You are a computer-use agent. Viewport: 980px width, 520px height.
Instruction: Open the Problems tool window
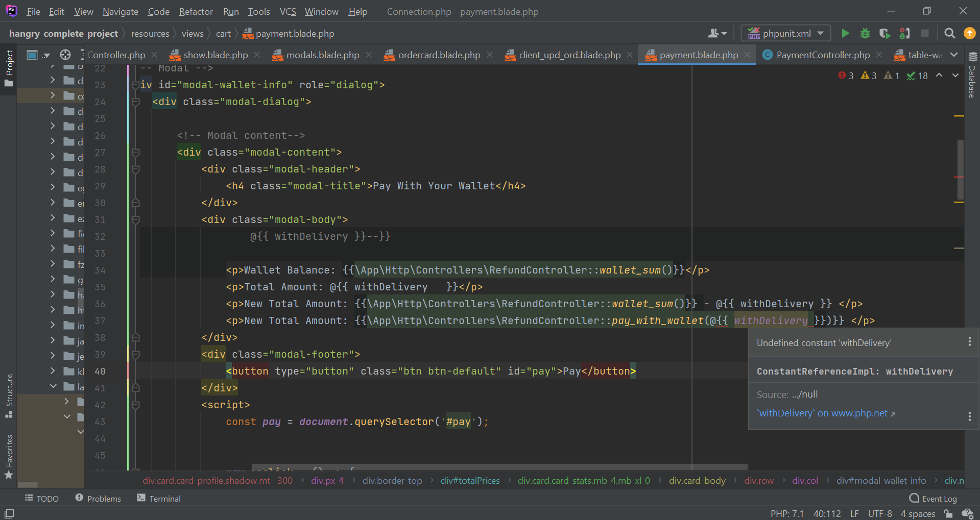pos(98,499)
